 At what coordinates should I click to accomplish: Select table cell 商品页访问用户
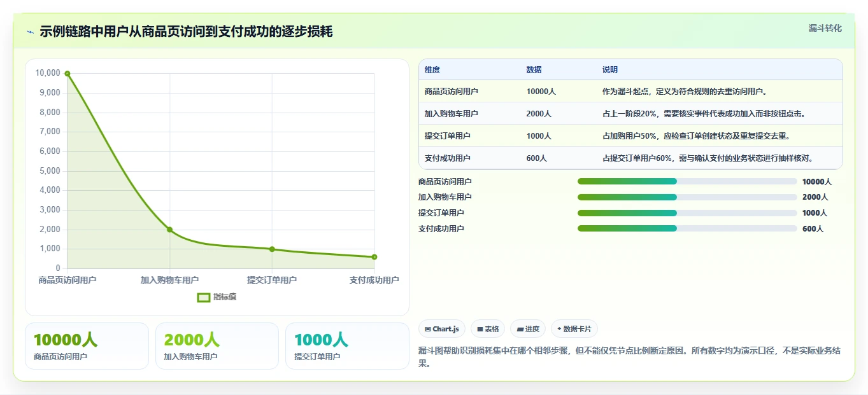coord(452,92)
